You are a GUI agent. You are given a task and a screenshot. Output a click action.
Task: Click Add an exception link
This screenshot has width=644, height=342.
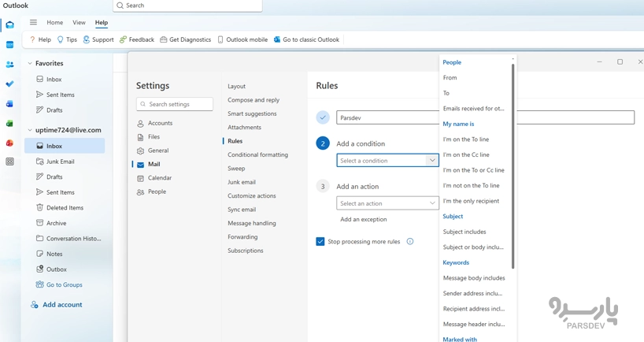tap(363, 220)
